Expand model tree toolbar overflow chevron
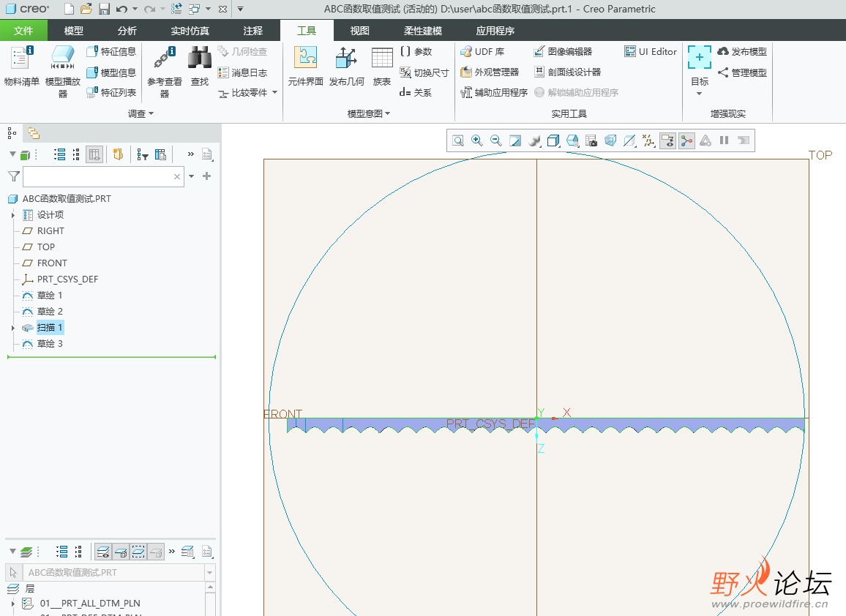The image size is (846, 616). [190, 154]
